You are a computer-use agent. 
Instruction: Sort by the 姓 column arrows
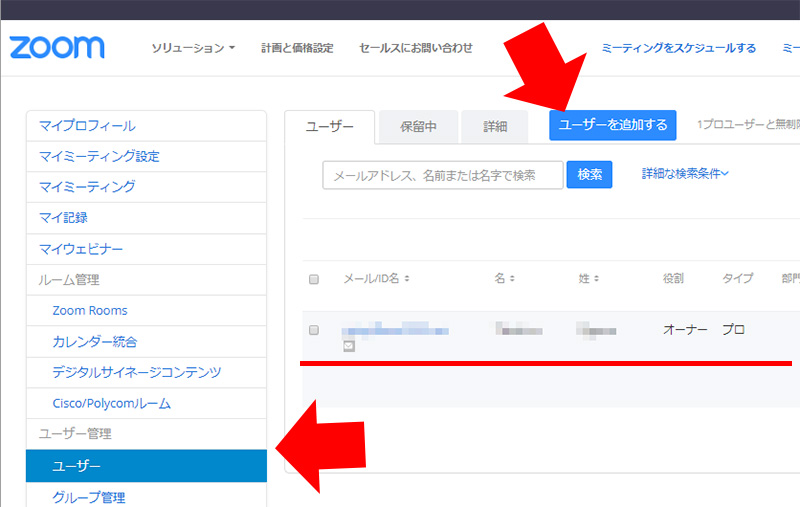594,279
